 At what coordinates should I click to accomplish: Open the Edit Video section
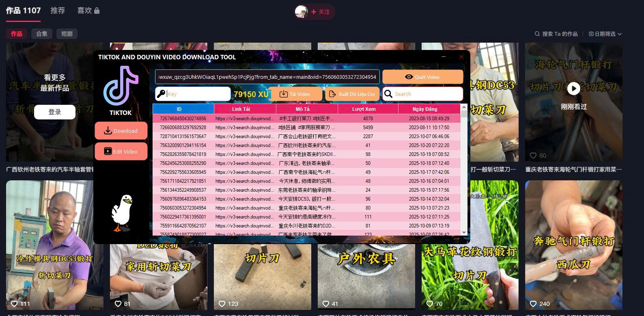tap(121, 152)
